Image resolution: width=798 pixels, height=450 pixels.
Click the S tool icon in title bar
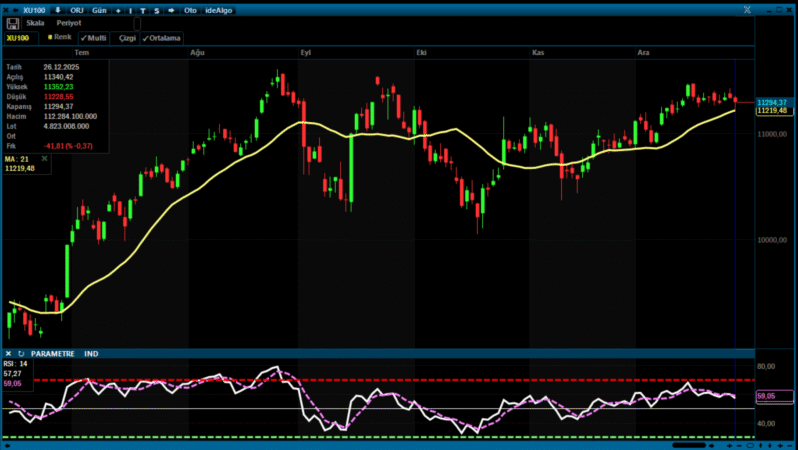click(x=157, y=9)
